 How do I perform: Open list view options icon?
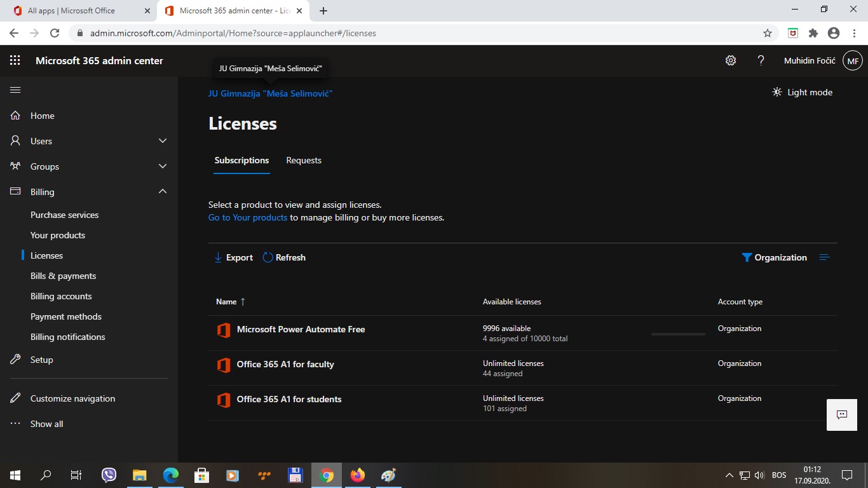[825, 257]
